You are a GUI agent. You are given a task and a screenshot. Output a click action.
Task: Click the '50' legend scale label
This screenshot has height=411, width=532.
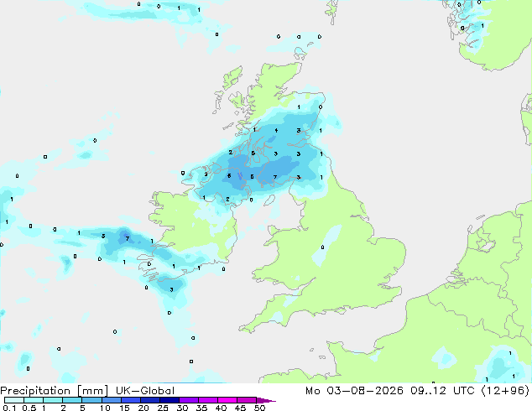tap(259, 408)
